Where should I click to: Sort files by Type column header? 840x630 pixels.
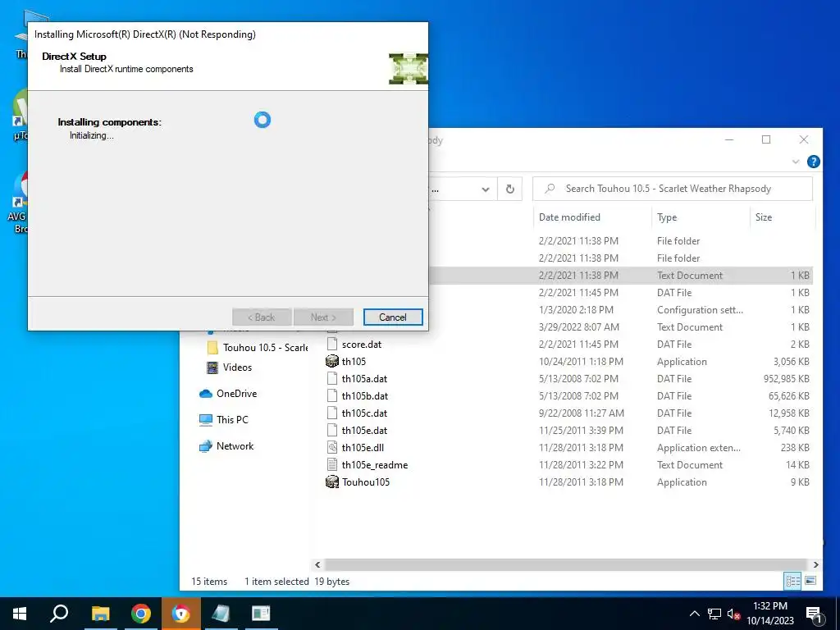667,217
